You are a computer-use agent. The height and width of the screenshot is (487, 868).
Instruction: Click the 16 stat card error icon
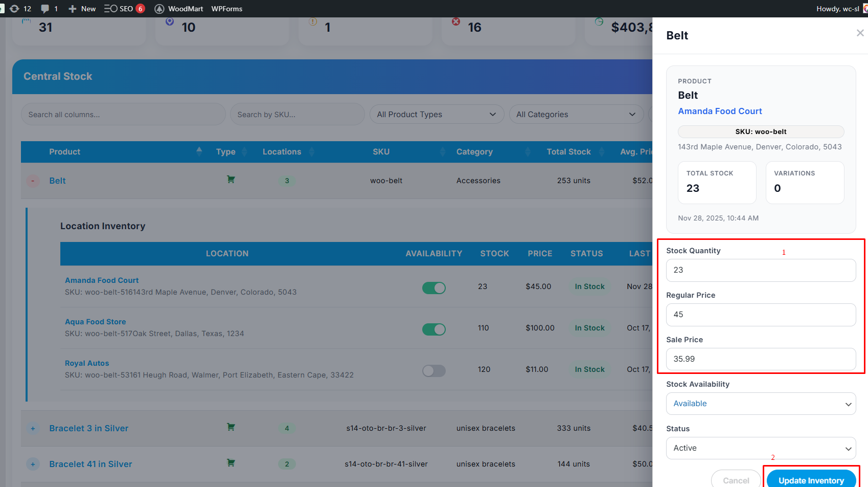pyautogui.click(x=456, y=21)
